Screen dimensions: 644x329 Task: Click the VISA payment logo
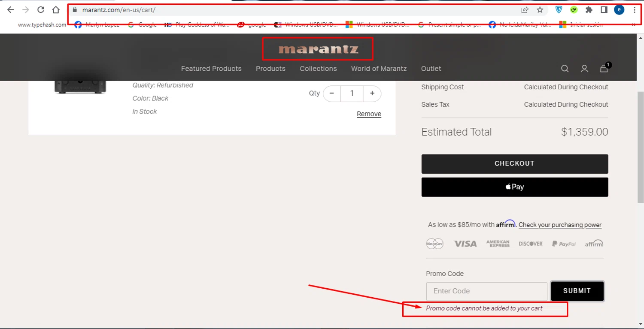465,244
